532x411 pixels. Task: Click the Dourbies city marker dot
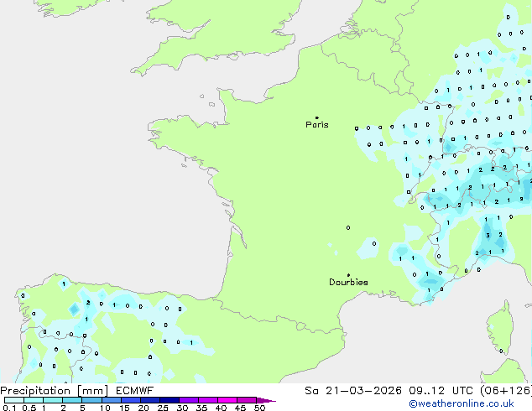pyautogui.click(x=348, y=275)
